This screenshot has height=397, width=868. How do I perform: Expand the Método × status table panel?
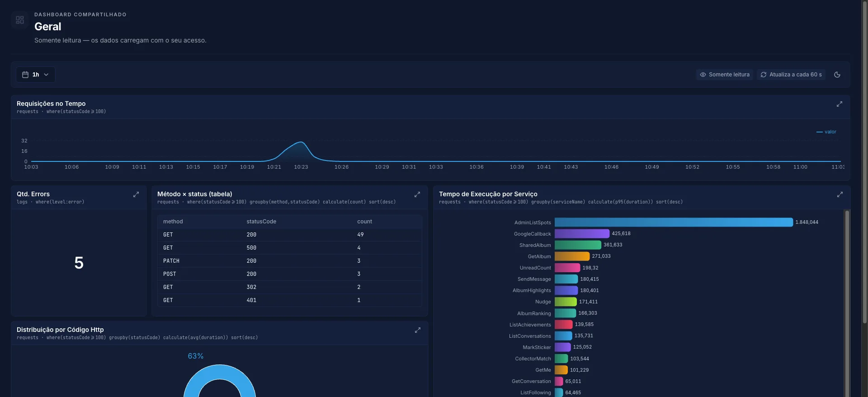coord(417,194)
